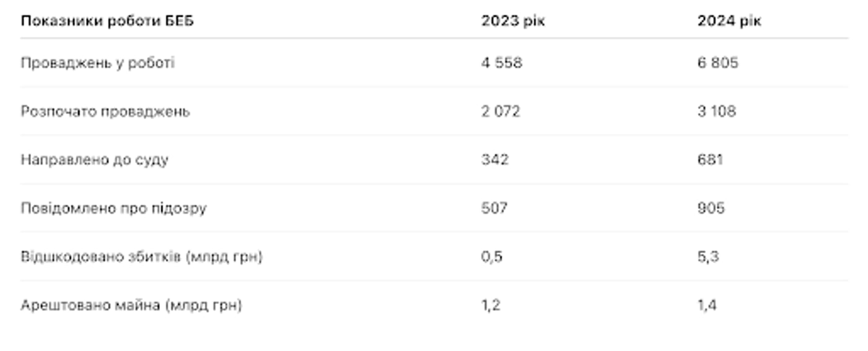Select the "Арештовано майна (млрд грн)" row label

coord(131,306)
